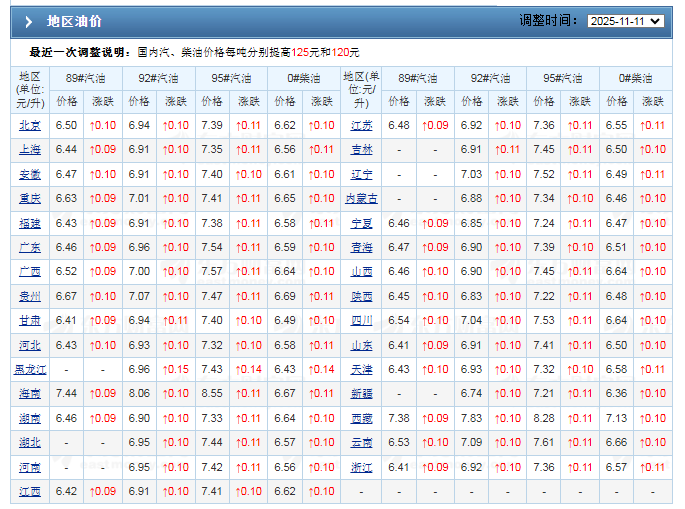Open the 广东 region link

30,247
